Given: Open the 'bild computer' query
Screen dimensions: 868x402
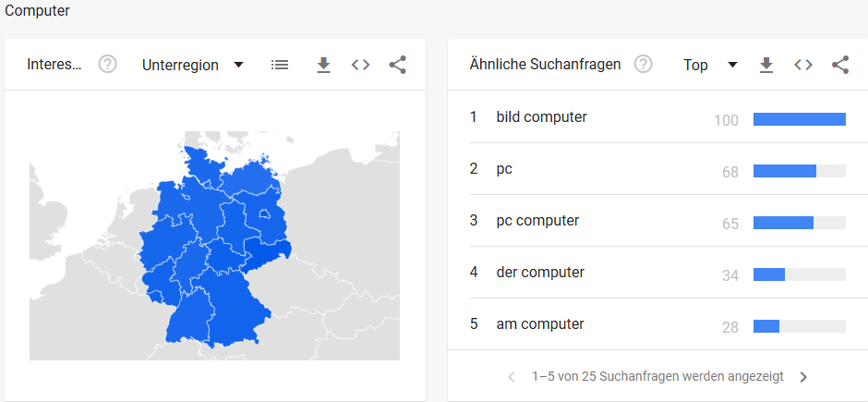Looking at the screenshot, I should tap(541, 117).
